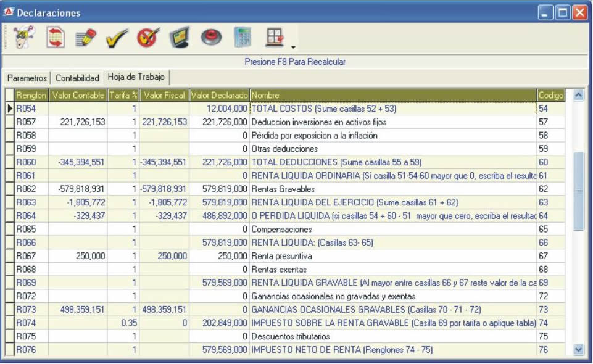The width and height of the screenshot is (593, 364).
Task: Click the IMPUESTO NETO DE RENTA cell
Action: coord(393,350)
